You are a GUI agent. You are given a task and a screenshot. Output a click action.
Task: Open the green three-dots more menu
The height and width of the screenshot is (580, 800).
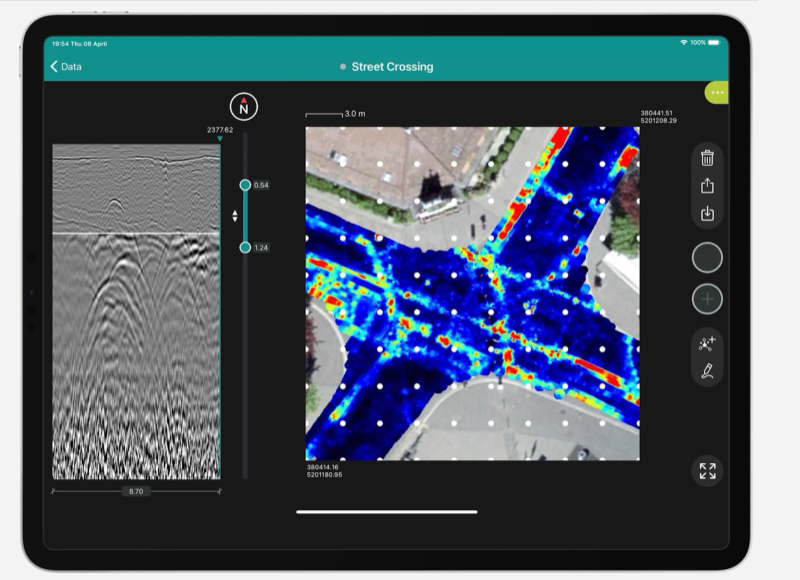[717, 92]
